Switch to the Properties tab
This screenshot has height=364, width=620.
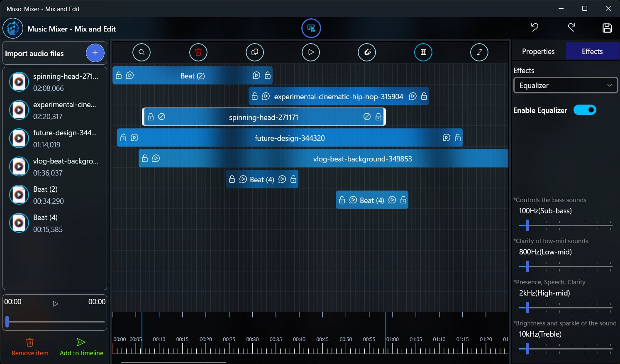click(x=538, y=51)
